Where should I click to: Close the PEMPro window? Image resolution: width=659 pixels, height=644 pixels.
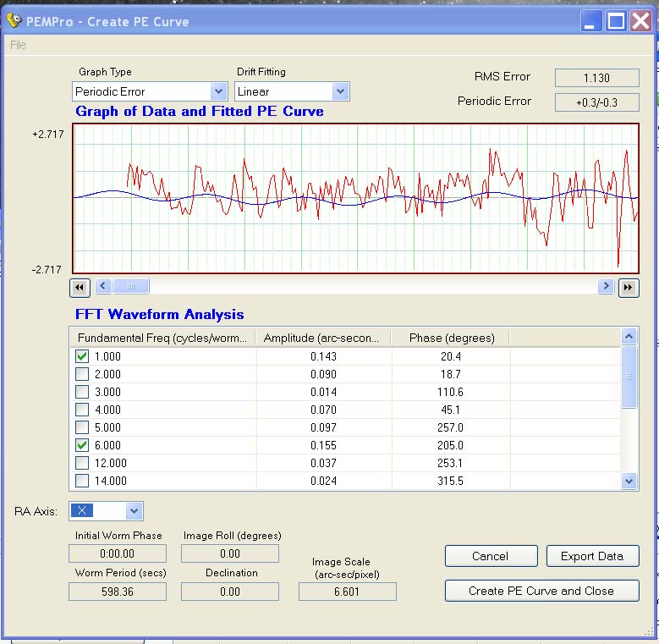640,21
